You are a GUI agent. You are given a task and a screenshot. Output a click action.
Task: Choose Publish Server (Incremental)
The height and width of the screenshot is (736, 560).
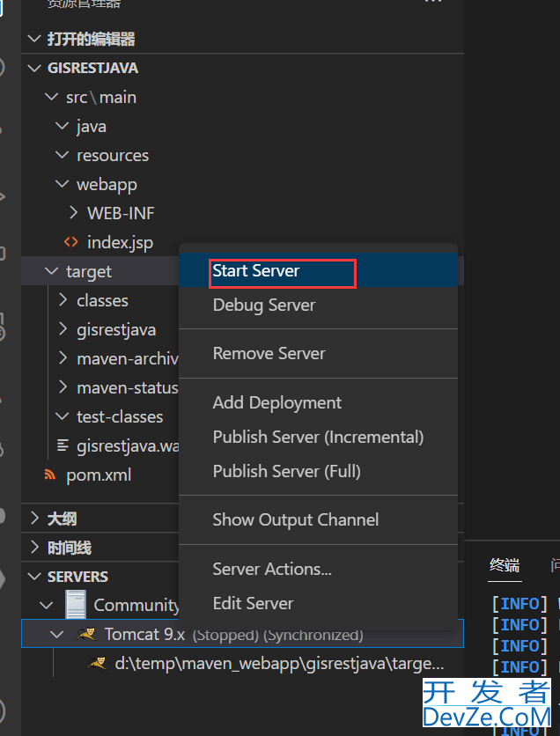coord(318,437)
